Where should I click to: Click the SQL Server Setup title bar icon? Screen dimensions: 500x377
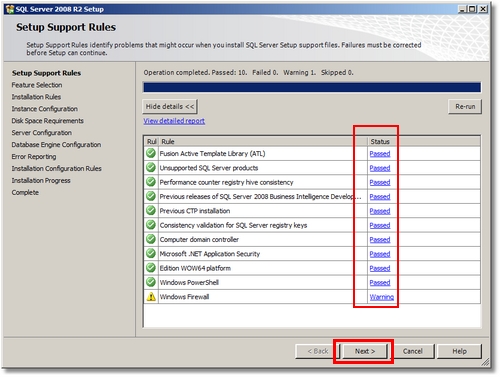click(x=10, y=9)
